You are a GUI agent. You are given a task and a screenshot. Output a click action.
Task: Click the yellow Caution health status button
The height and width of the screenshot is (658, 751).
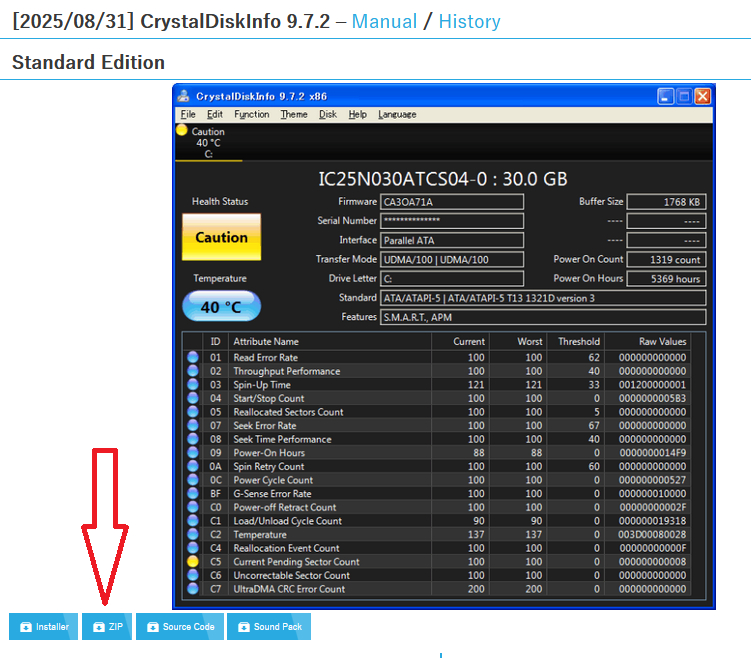tap(221, 237)
